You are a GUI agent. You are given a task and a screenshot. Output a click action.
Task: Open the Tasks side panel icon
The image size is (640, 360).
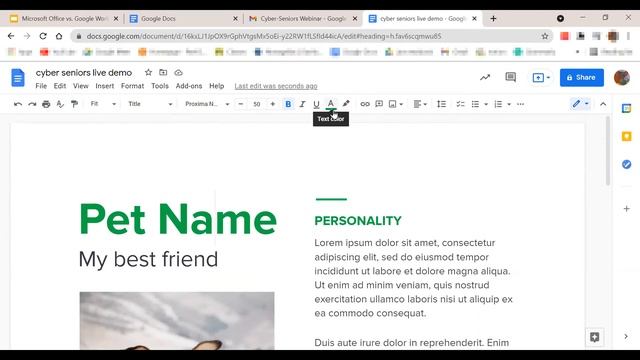click(x=627, y=164)
